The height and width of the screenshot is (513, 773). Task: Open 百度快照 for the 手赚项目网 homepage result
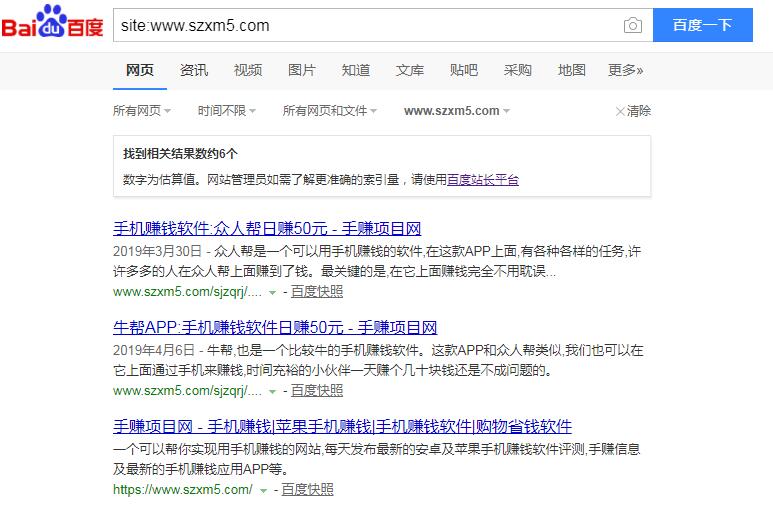(x=307, y=489)
